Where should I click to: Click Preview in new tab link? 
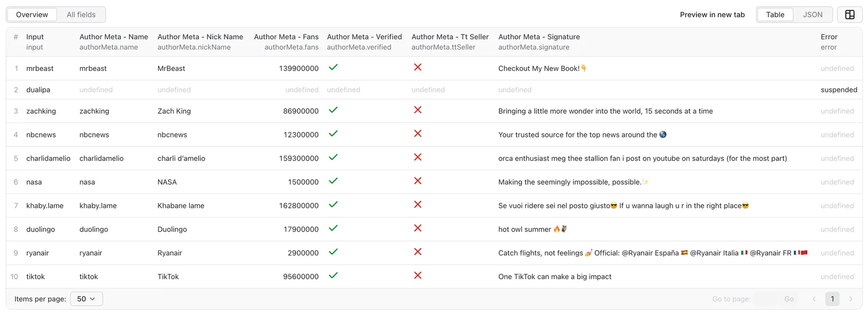click(x=712, y=14)
